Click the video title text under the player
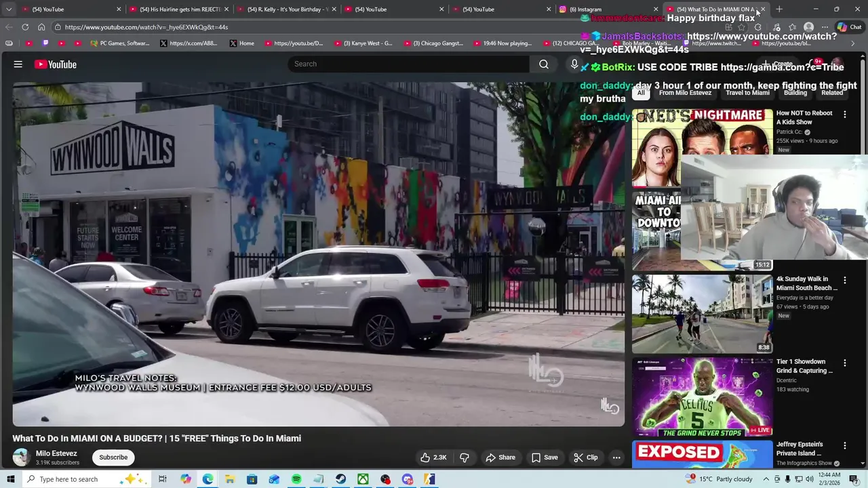Viewport: 868px width, 488px height. click(157, 439)
